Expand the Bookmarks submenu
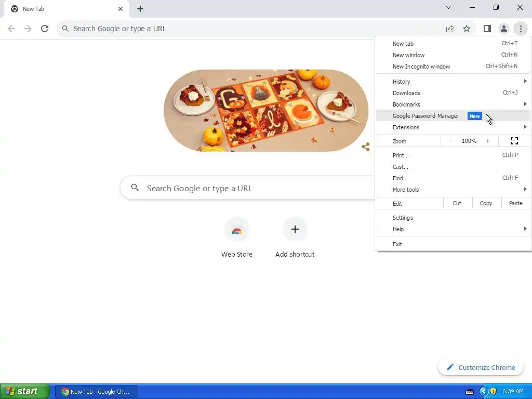532x399 pixels. (x=453, y=104)
